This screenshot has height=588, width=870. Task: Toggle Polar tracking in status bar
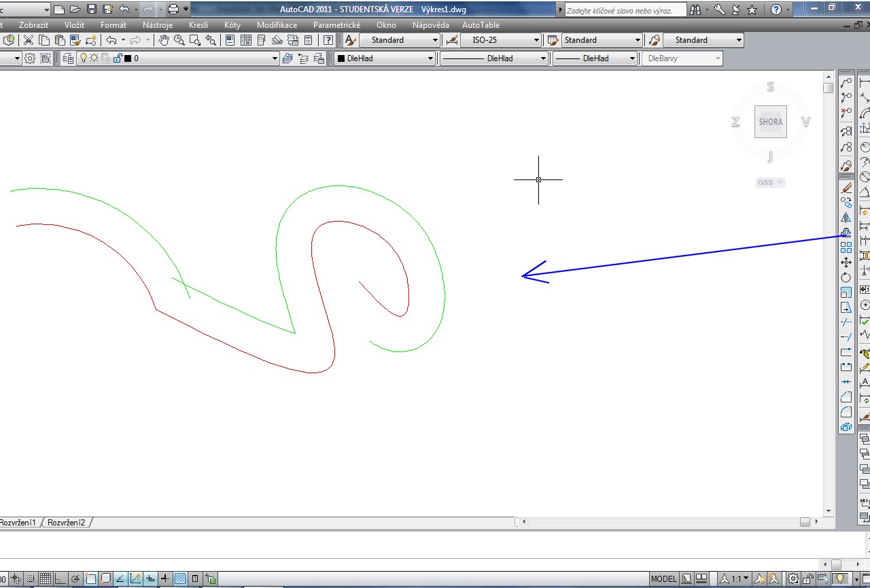click(75, 579)
